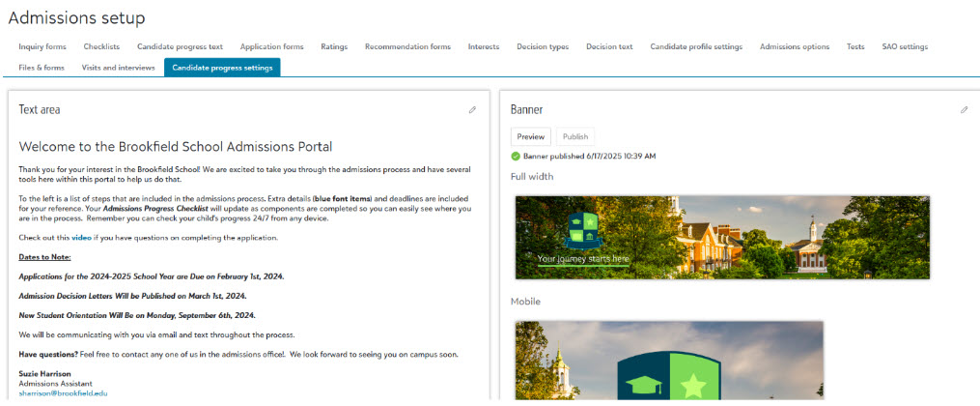Click the banner Publish button
Viewport: 980px width, 406px height.
tap(575, 136)
